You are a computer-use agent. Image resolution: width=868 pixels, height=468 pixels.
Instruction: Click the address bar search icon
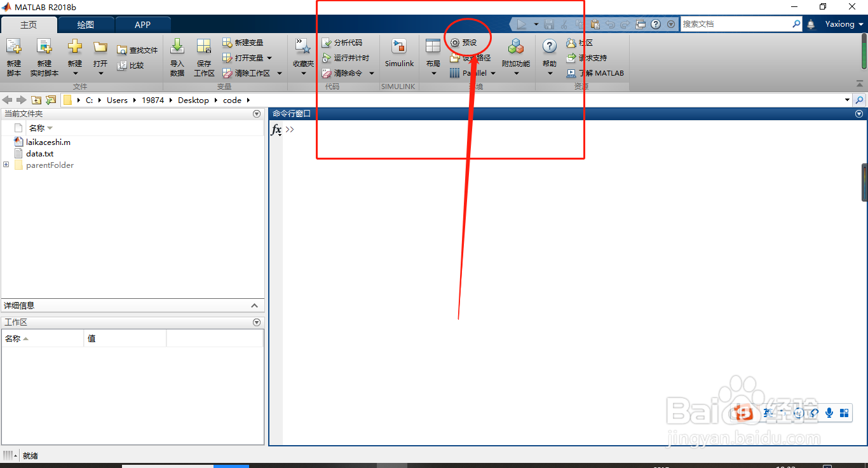[x=859, y=100]
